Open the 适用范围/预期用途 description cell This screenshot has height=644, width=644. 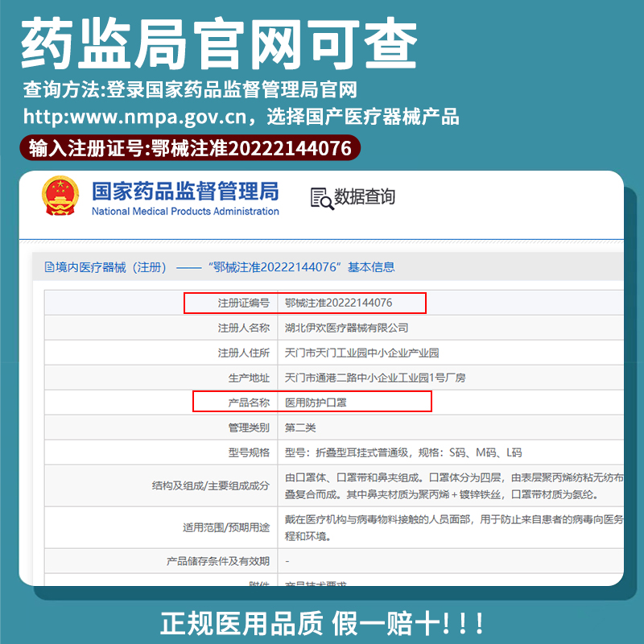[402, 527]
